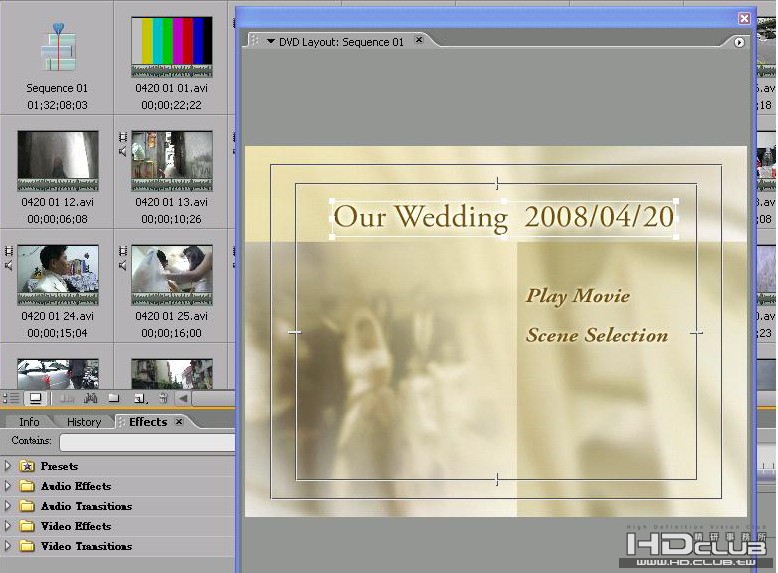This screenshot has height=573, width=778.
Task: Click the DVD Layout tab grip handle
Action: point(255,41)
